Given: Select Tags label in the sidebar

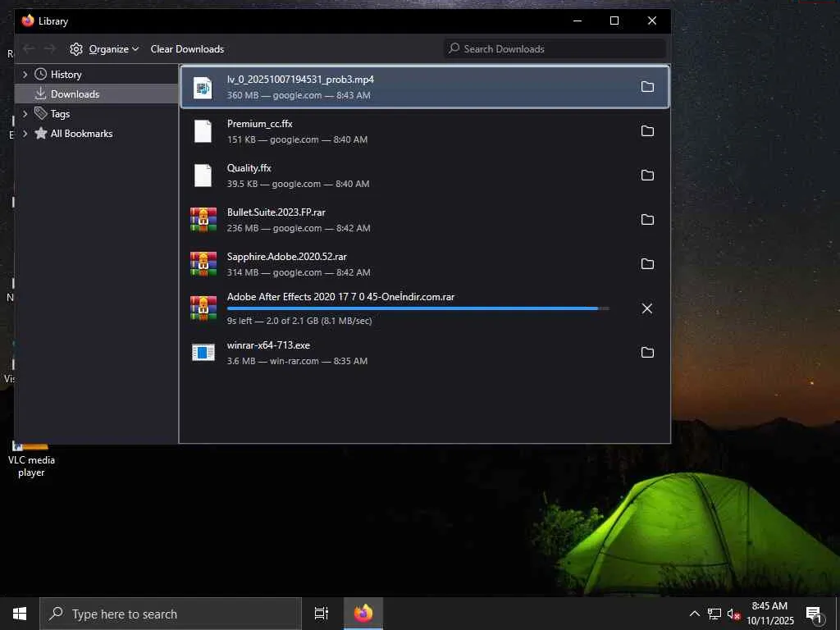Looking at the screenshot, I should (60, 113).
